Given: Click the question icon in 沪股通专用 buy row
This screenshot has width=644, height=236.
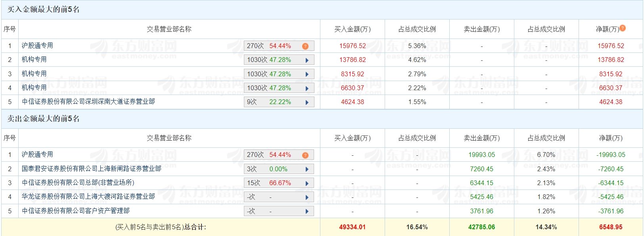Looking at the screenshot, I should (x=305, y=46).
